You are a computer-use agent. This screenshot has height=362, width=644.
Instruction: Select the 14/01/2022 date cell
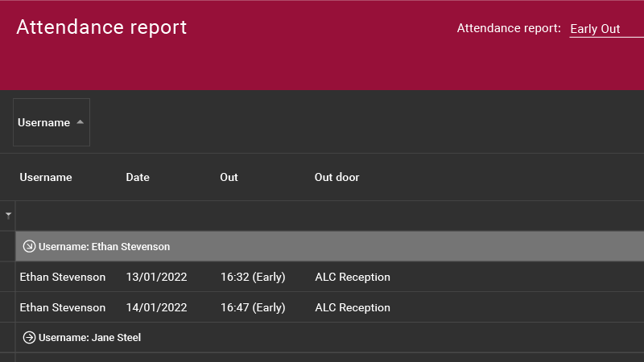156,307
